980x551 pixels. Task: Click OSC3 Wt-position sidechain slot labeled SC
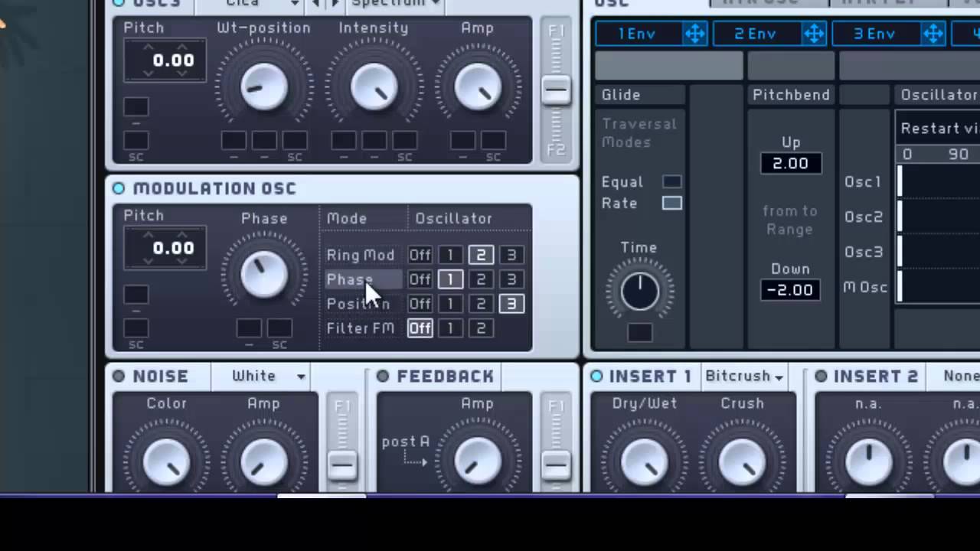tap(295, 141)
